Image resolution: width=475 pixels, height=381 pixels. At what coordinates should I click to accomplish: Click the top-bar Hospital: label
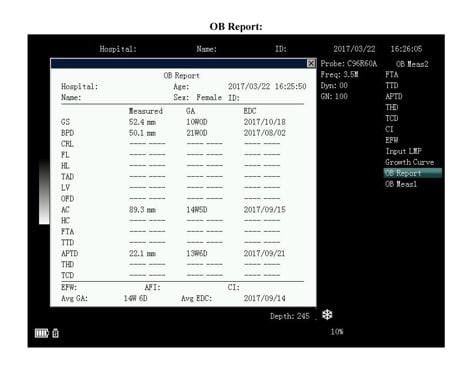click(118, 49)
